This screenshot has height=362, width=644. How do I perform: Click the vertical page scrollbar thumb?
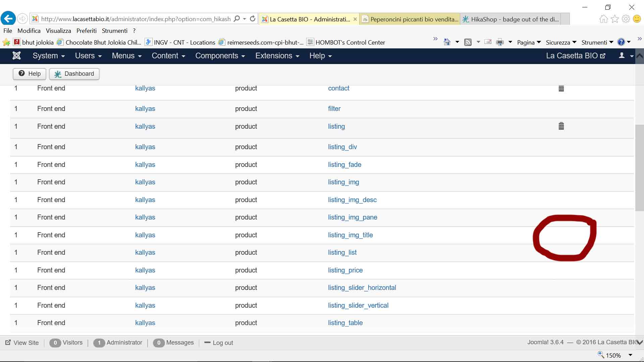pyautogui.click(x=639, y=168)
